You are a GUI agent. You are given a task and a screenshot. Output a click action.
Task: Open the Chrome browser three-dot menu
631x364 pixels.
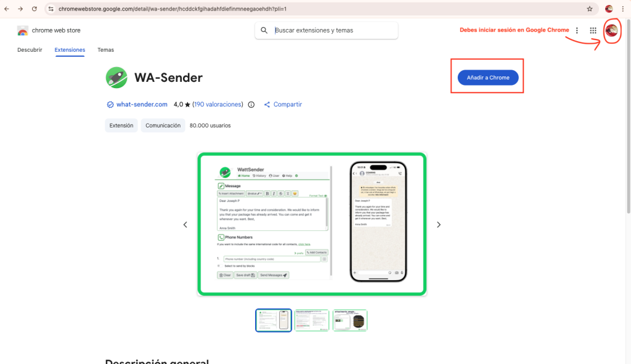[622, 9]
